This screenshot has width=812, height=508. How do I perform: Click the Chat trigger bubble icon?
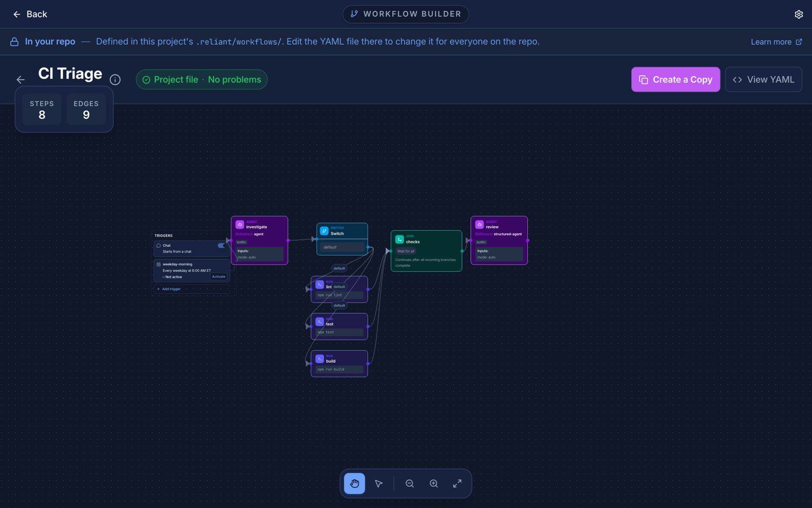pyautogui.click(x=158, y=246)
